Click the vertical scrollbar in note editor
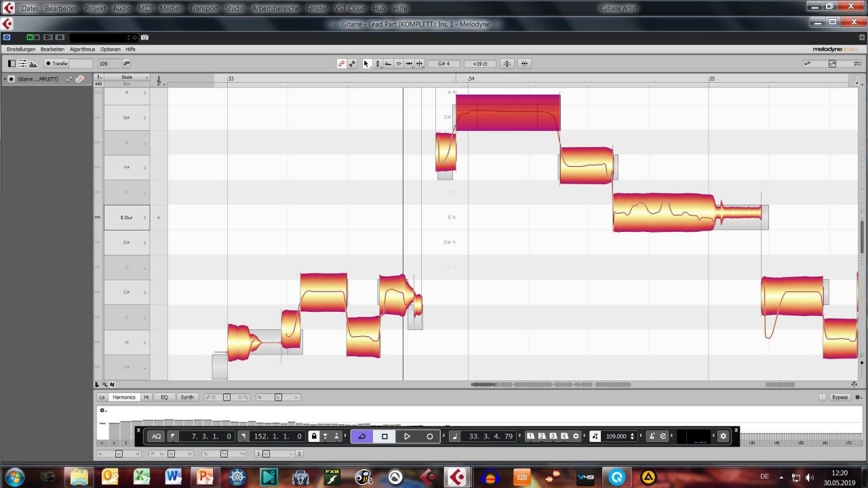Viewport: 868px width, 488px height. pyautogui.click(x=863, y=237)
